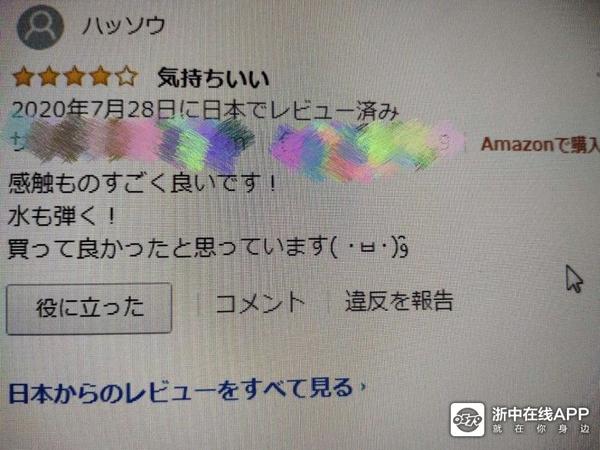Click the second gold rating star
The height and width of the screenshot is (450, 600).
(x=49, y=76)
